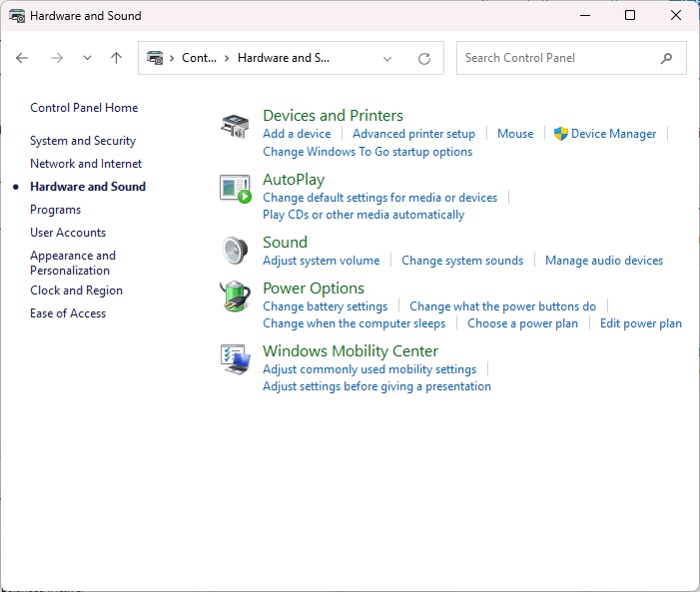The image size is (700, 592).
Task: Click Change battery settings
Action: [x=325, y=306]
